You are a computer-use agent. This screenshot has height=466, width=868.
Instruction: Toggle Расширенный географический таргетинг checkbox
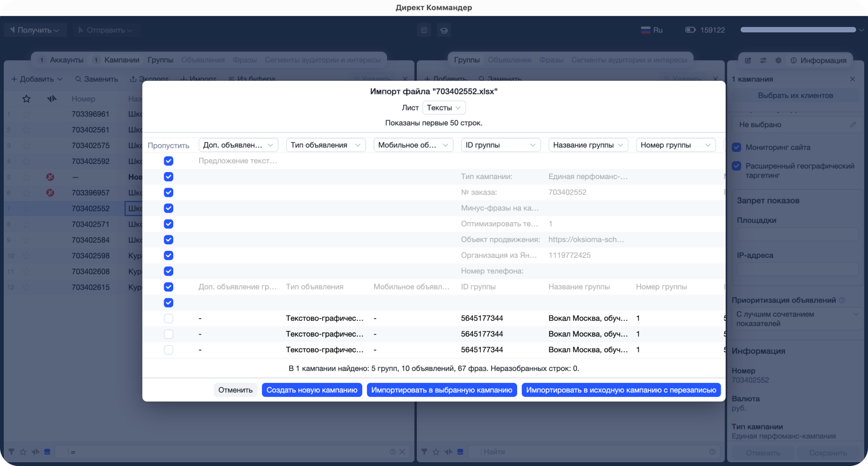point(736,166)
